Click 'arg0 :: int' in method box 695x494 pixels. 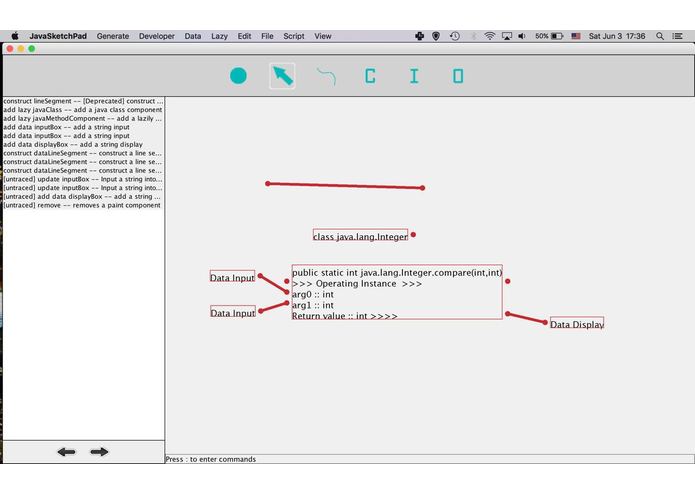click(313, 294)
